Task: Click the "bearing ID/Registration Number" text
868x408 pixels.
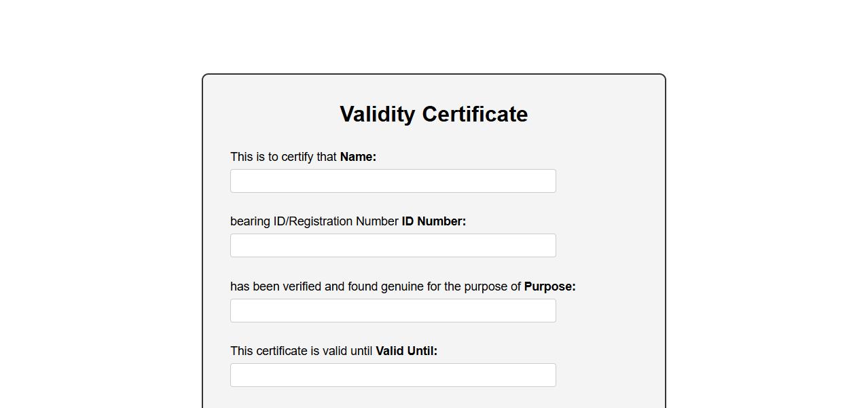Action: pos(314,221)
